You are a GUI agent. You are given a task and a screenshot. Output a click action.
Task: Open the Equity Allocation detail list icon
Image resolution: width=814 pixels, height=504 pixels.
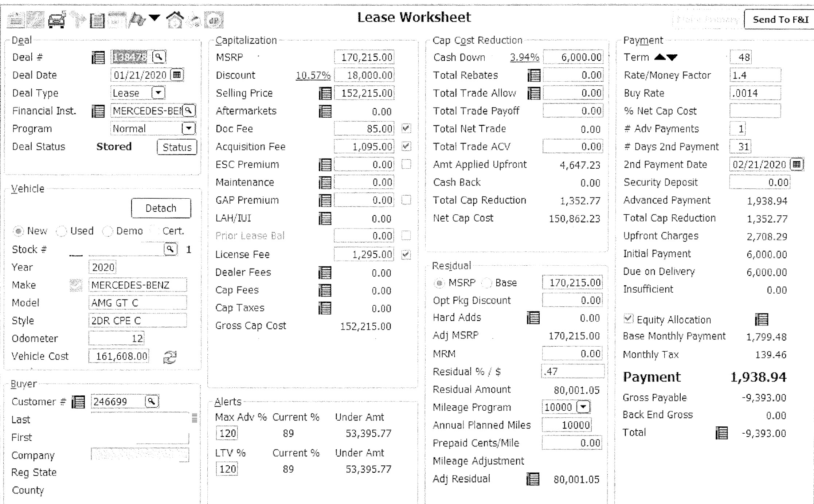762,320
